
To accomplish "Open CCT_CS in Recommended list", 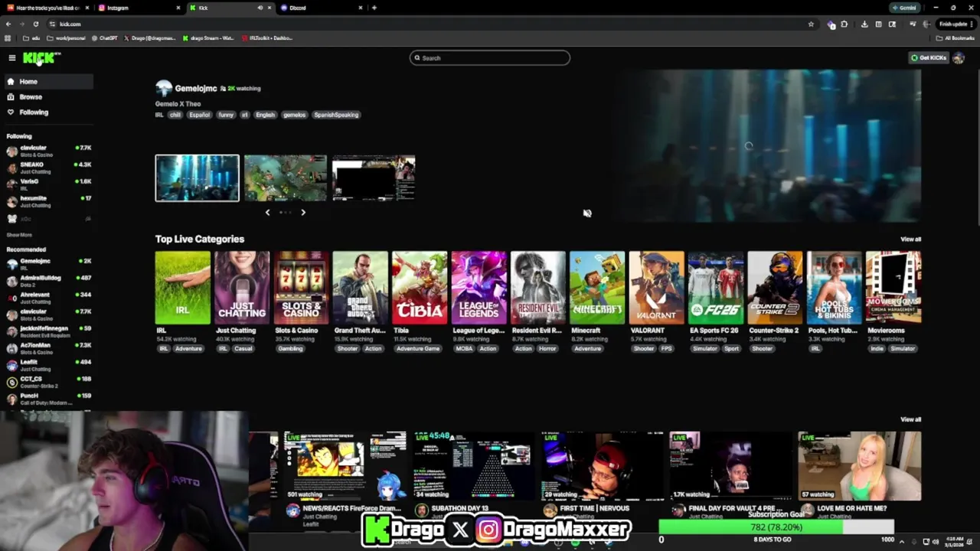I will pyautogui.click(x=47, y=382).
